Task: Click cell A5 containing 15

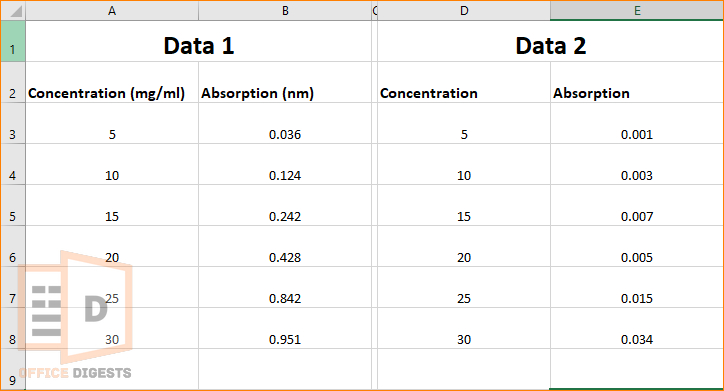Action: click(112, 205)
